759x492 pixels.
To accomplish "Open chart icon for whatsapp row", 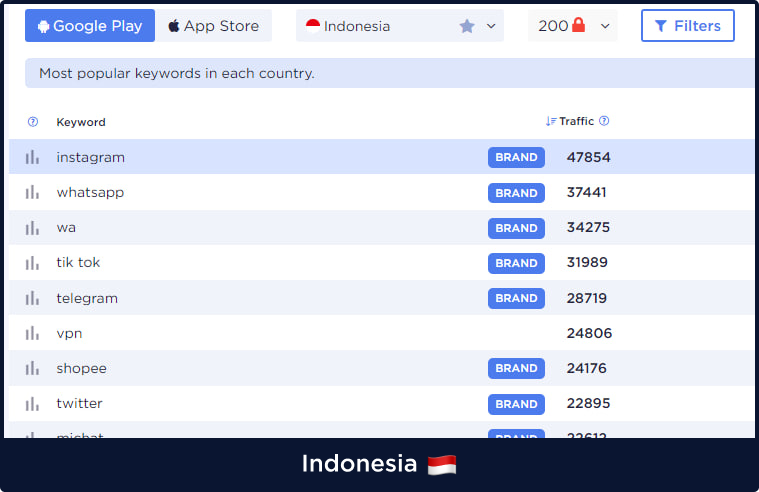I will pos(32,192).
